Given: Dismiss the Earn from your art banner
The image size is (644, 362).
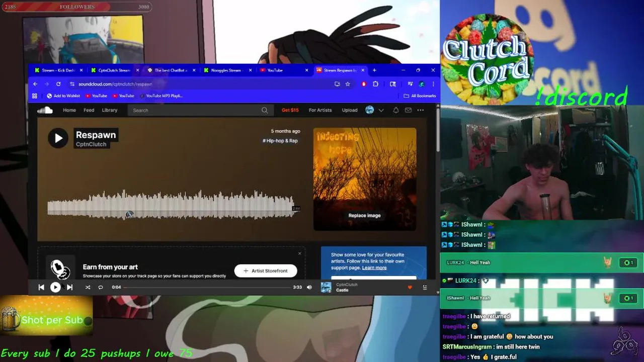Looking at the screenshot, I should click(x=300, y=253).
